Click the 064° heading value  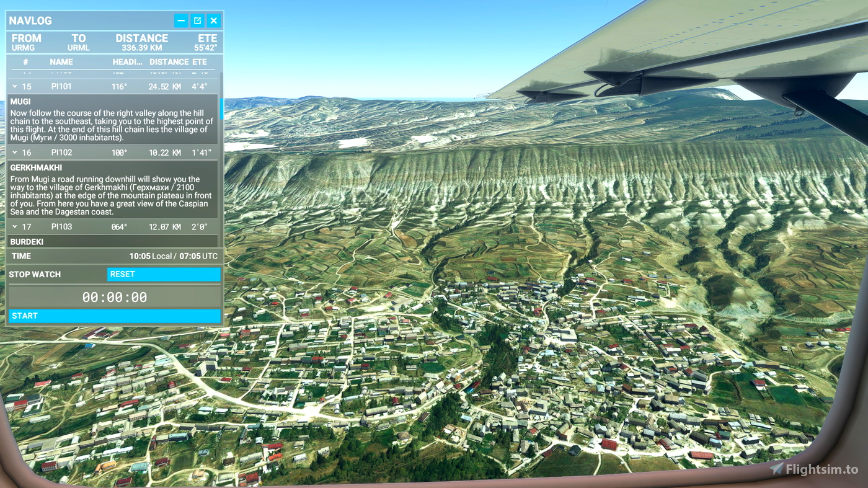click(120, 227)
